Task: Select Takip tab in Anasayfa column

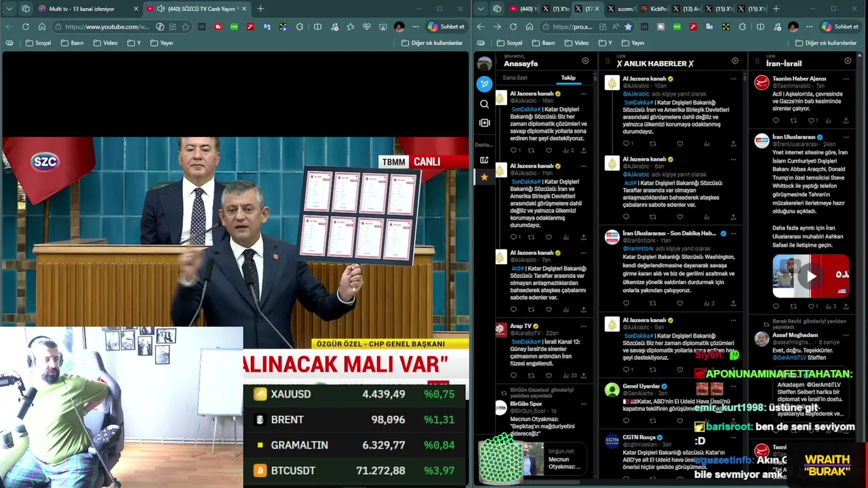Action: 568,78
